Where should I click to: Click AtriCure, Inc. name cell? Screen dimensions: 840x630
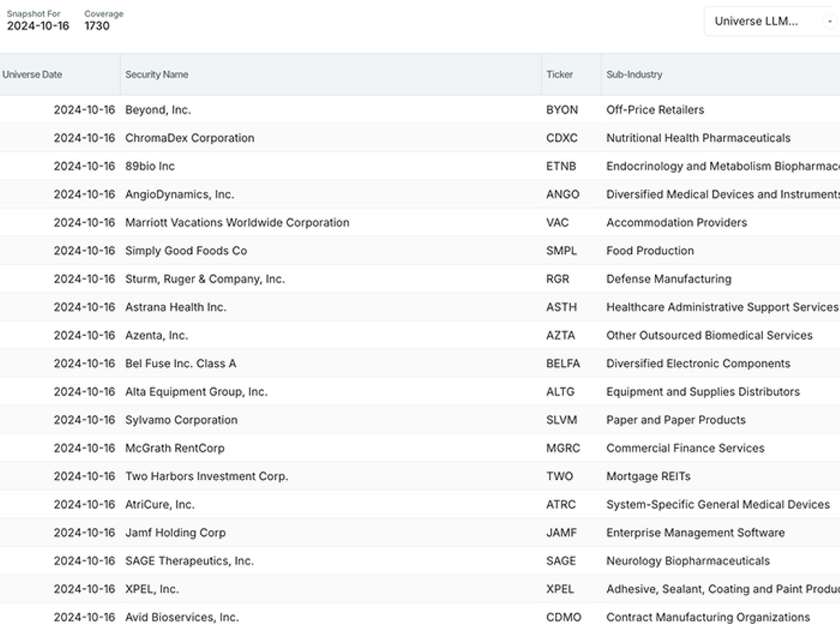pyautogui.click(x=159, y=505)
